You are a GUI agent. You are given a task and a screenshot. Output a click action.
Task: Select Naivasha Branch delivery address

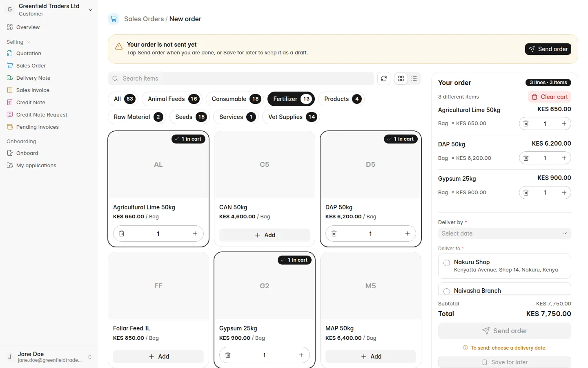tap(505, 289)
